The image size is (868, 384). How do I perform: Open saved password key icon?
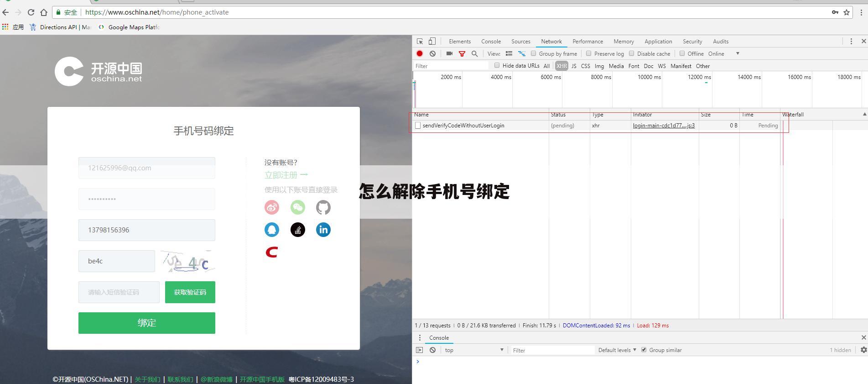click(835, 12)
